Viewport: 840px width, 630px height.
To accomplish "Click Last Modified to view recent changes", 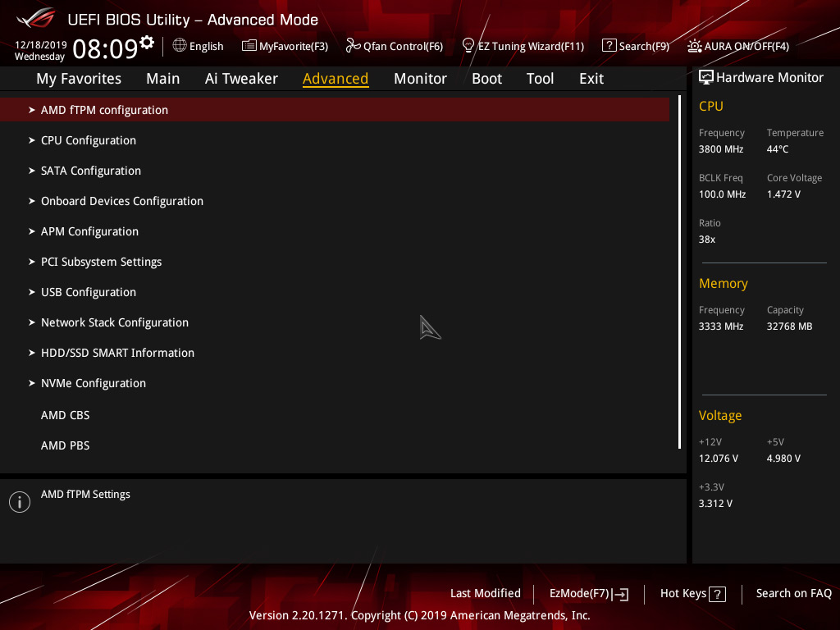I will point(485,593).
